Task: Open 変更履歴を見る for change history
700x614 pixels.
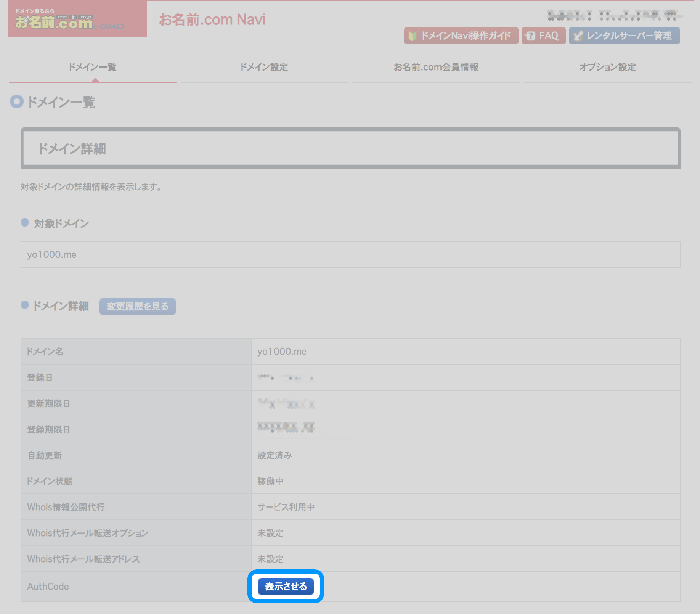Action: click(x=137, y=306)
